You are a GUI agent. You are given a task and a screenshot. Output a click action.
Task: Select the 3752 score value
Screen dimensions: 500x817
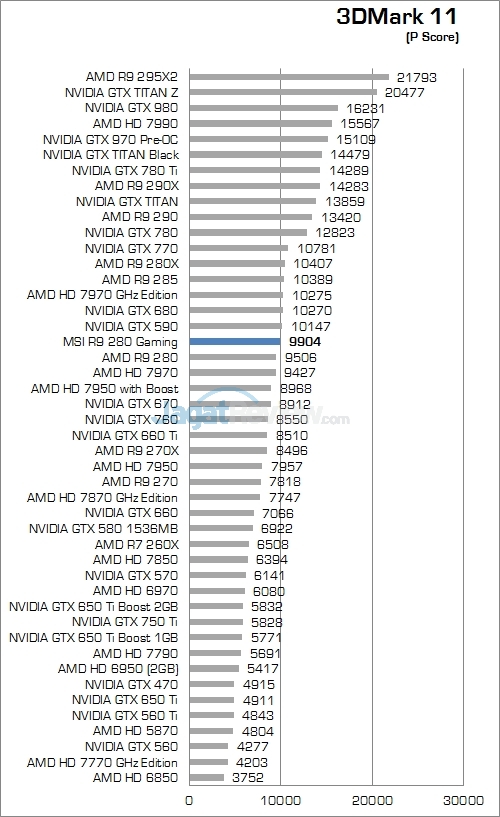click(248, 777)
